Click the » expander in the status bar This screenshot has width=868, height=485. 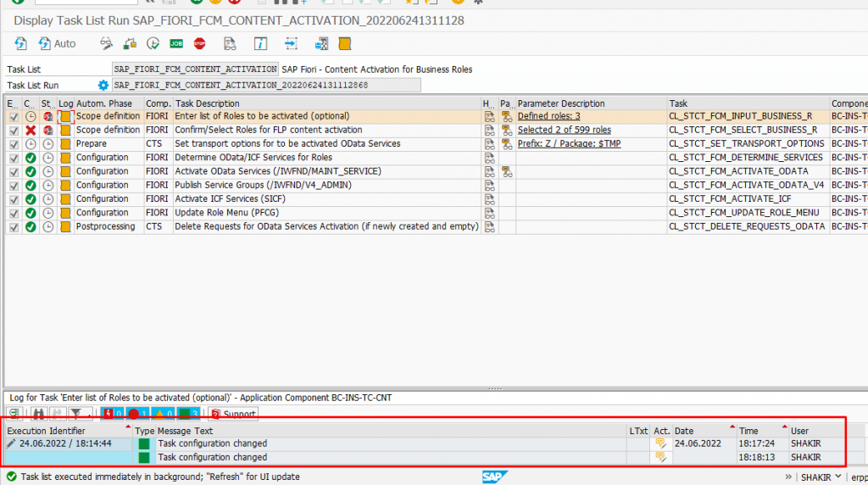tap(788, 477)
